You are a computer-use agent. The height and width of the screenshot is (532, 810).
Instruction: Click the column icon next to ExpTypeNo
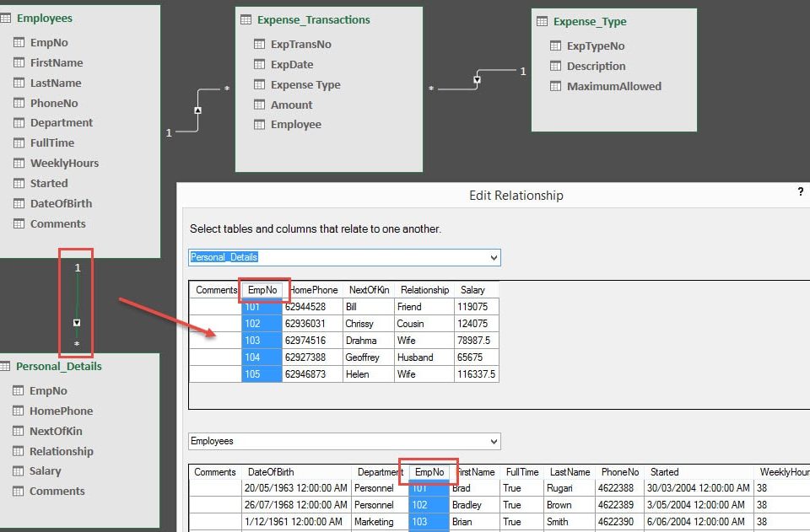click(x=555, y=46)
